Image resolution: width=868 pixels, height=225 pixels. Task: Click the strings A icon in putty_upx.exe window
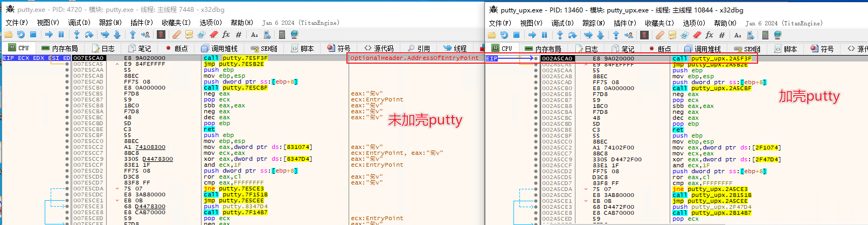click(x=738, y=35)
